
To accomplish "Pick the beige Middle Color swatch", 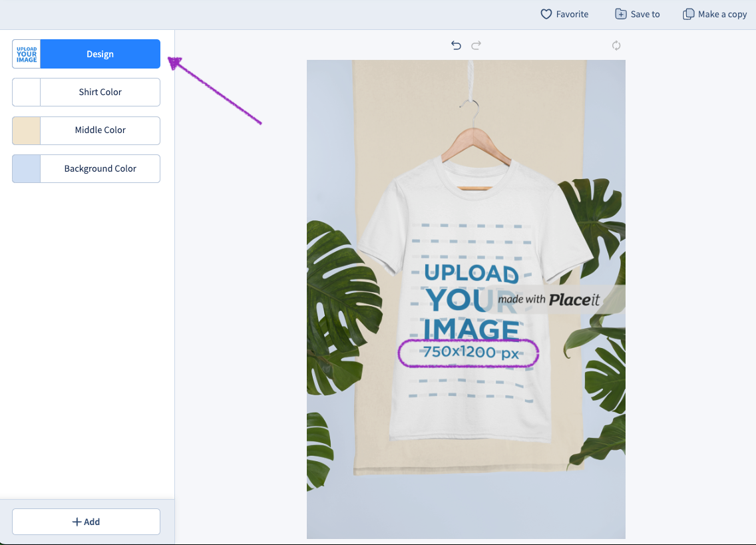I will pos(27,130).
